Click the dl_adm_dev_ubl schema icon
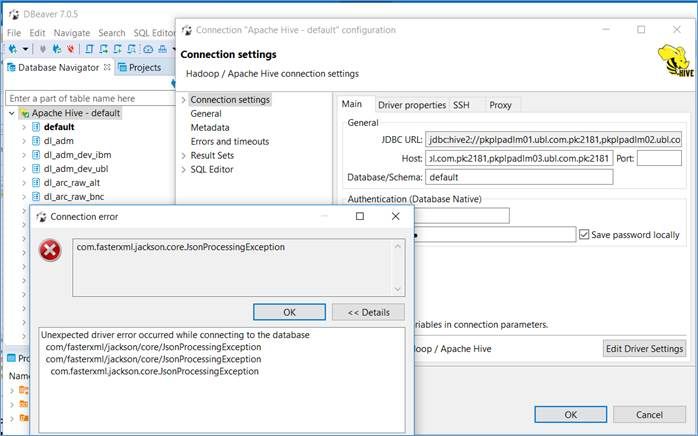This screenshot has width=698, height=436. tap(36, 169)
